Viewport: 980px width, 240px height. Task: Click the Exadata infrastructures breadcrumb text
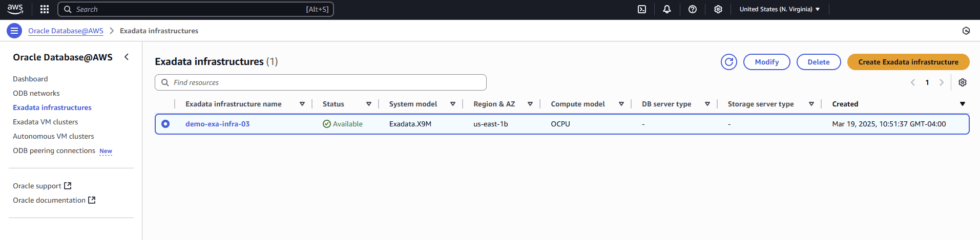[159, 31]
